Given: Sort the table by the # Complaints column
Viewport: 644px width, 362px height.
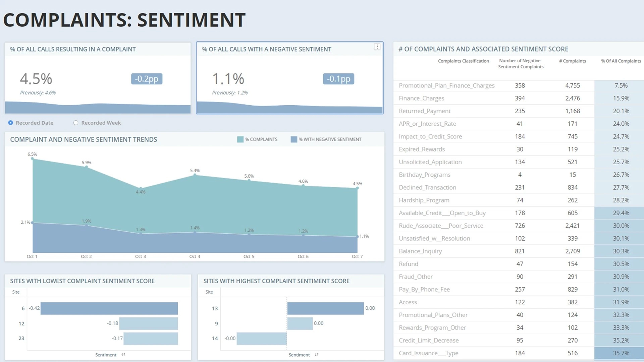Looking at the screenshot, I should point(573,61).
